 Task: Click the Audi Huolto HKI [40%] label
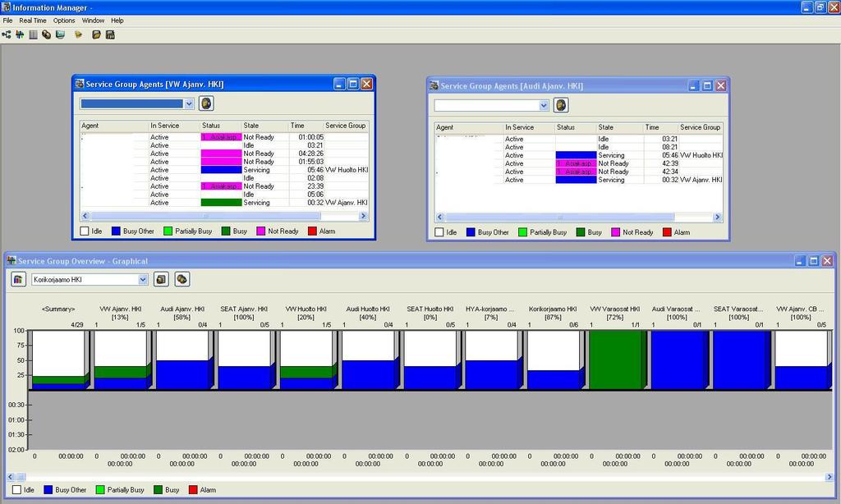(367, 313)
